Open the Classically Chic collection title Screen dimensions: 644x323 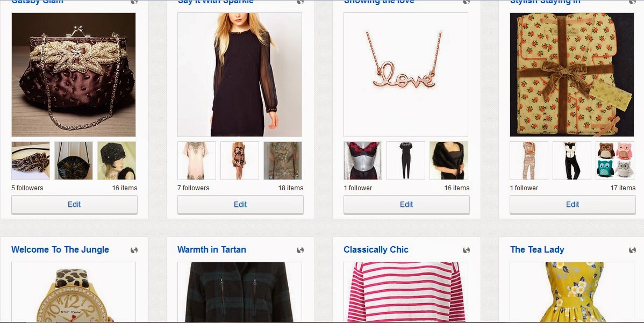[376, 249]
